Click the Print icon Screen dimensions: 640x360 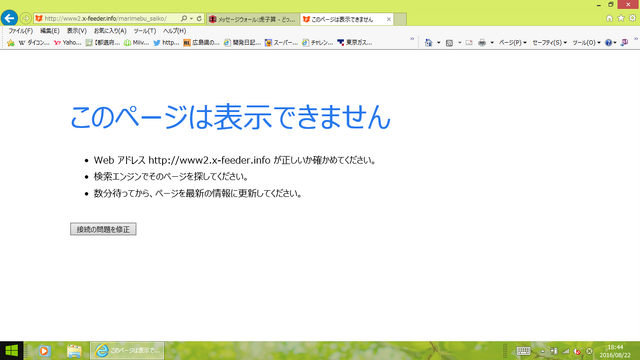point(482,42)
